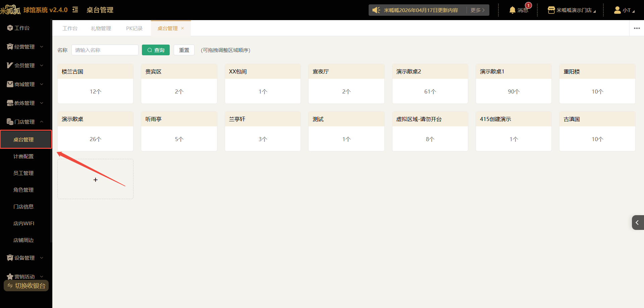644x308 pixels.
Task: Click the store icon beside 米呱呱演示门店
Action: pos(551,10)
